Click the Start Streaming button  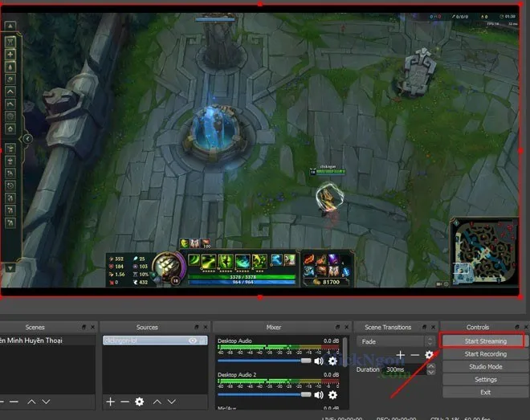coord(485,341)
